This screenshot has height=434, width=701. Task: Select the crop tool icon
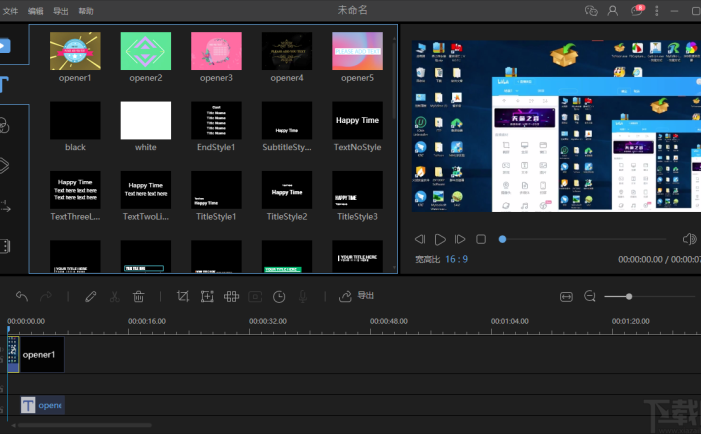pos(182,296)
